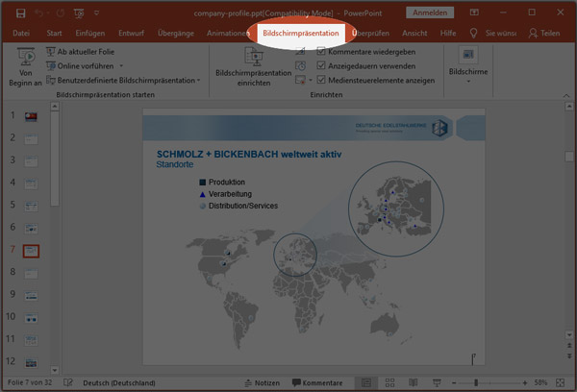The image size is (577, 392).
Task: Click slide area scroll up arrow
Action: 569,107
